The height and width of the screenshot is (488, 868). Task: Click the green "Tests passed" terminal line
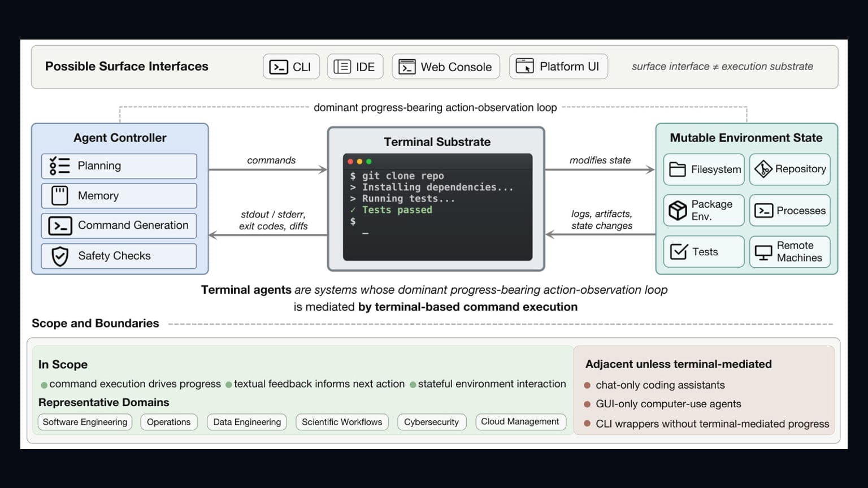pyautogui.click(x=391, y=210)
